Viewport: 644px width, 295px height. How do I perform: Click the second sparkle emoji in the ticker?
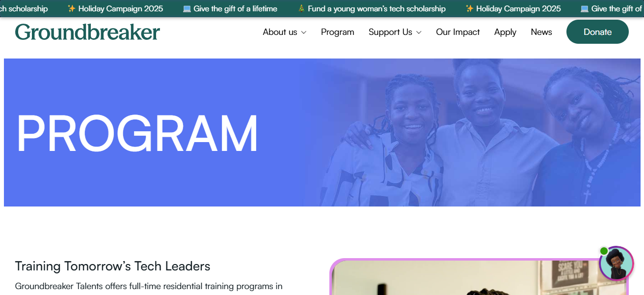tap(470, 8)
